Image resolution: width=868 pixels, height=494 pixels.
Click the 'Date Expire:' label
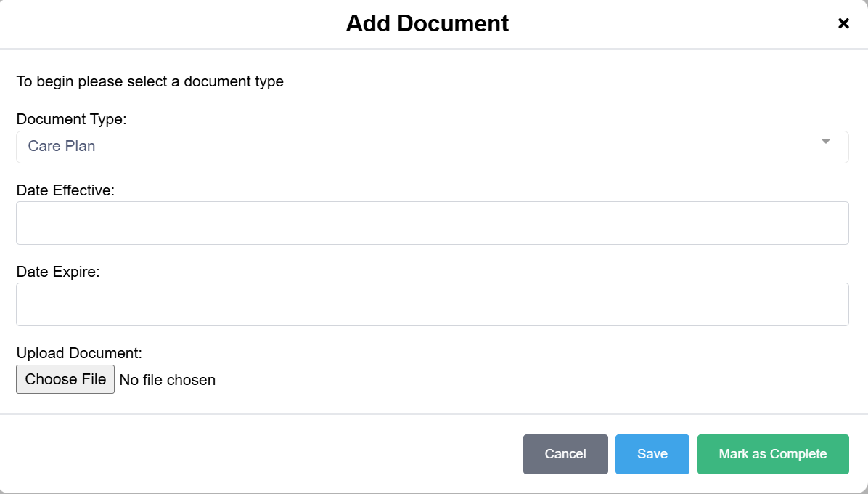click(57, 272)
